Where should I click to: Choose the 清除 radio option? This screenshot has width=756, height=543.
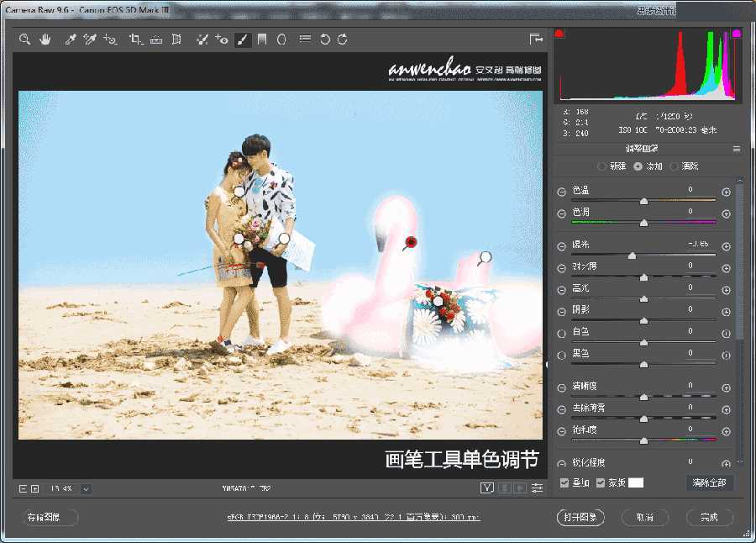pos(674,167)
